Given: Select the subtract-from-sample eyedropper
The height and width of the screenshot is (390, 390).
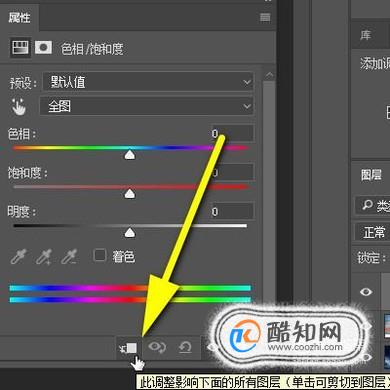Looking at the screenshot, I should [69, 257].
